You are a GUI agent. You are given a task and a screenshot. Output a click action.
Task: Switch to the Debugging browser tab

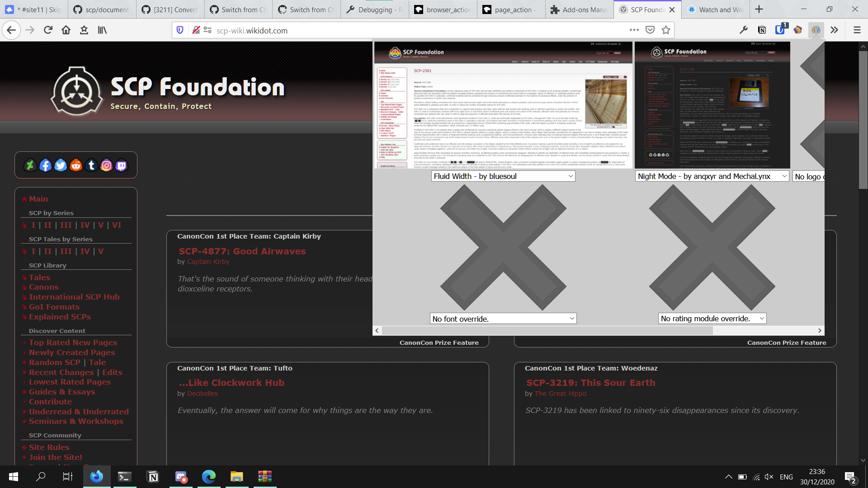tap(375, 9)
